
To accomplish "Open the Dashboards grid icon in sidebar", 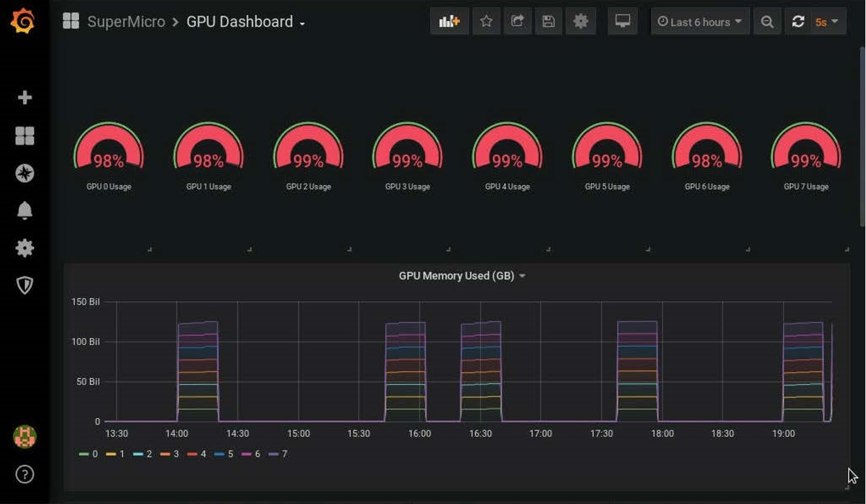I will pyautogui.click(x=25, y=135).
